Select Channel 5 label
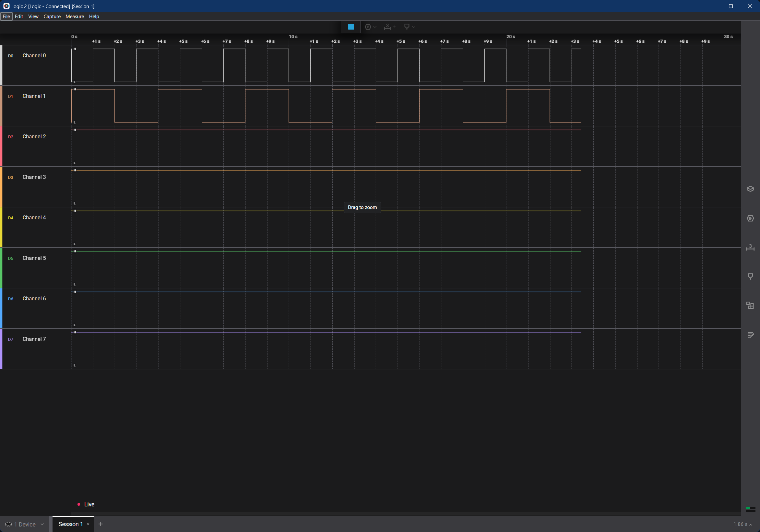Image resolution: width=760 pixels, height=532 pixels. click(34, 258)
